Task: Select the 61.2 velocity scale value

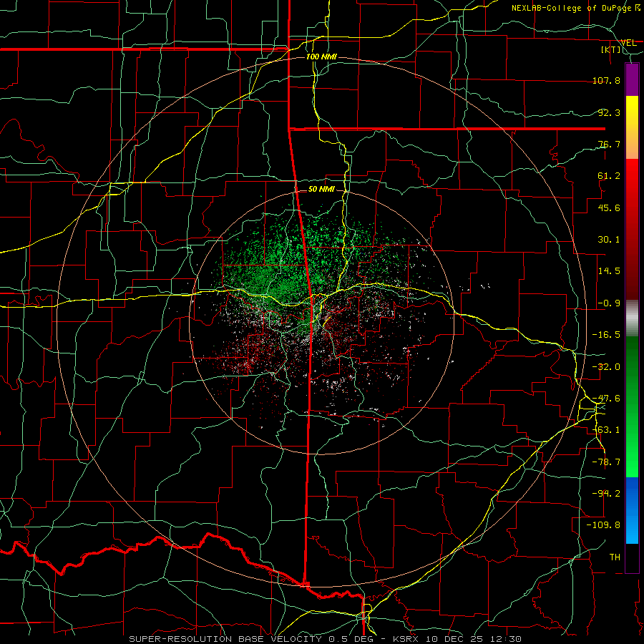Action: tap(609, 176)
